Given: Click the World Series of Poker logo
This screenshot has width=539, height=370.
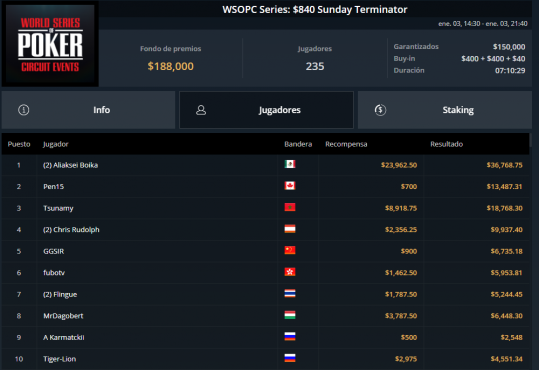Looking at the screenshot, I should pyautogui.click(x=50, y=44).
